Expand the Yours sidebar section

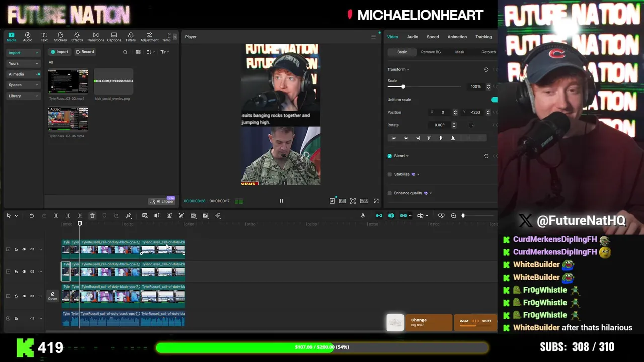tap(23, 64)
